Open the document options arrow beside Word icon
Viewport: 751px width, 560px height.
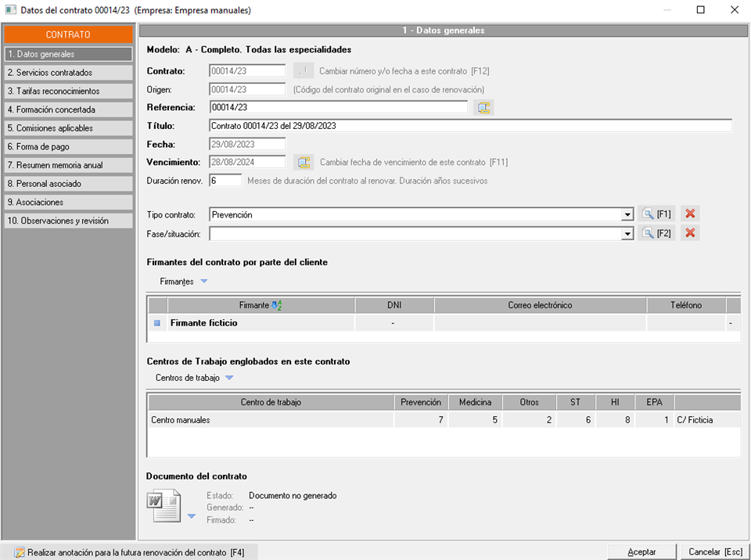[x=192, y=517]
